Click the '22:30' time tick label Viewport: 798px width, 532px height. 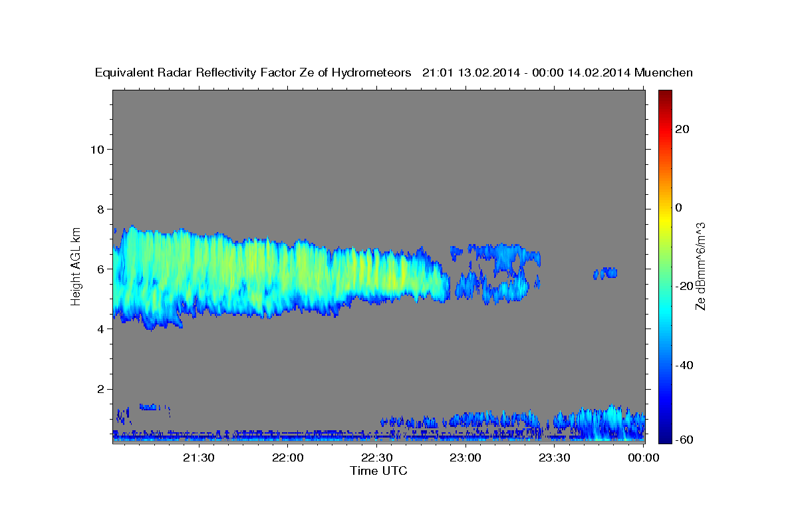pos(377,458)
